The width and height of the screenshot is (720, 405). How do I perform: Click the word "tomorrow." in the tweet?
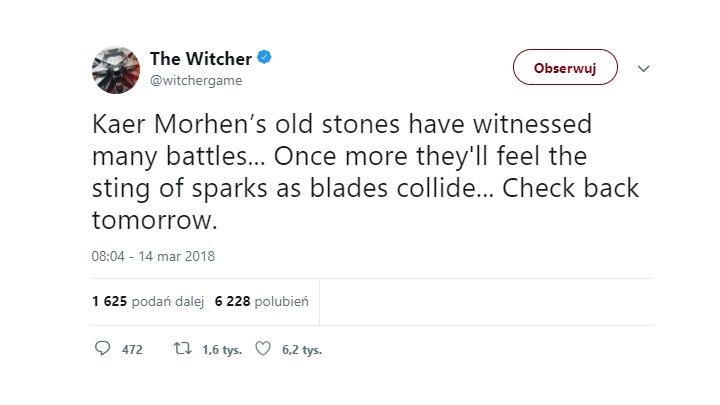149,219
